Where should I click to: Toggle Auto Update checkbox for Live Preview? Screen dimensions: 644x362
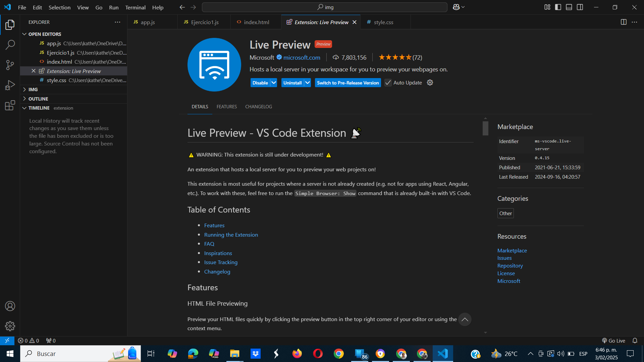coord(387,83)
